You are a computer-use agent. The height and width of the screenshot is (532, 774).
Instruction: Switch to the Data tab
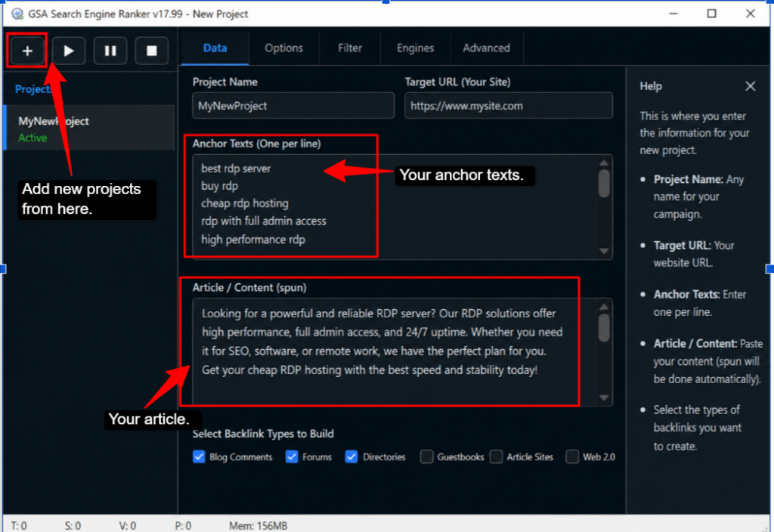[x=215, y=48]
